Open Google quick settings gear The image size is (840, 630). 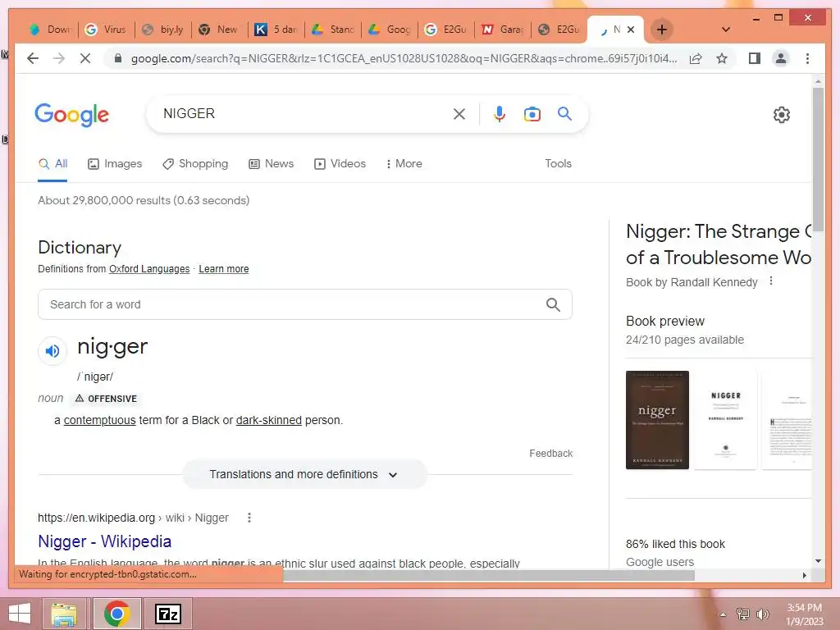[782, 115]
